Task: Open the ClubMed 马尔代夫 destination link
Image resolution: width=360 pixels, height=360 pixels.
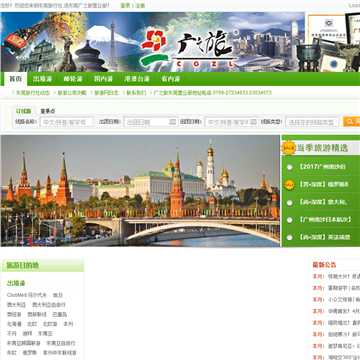Action: click(x=27, y=295)
